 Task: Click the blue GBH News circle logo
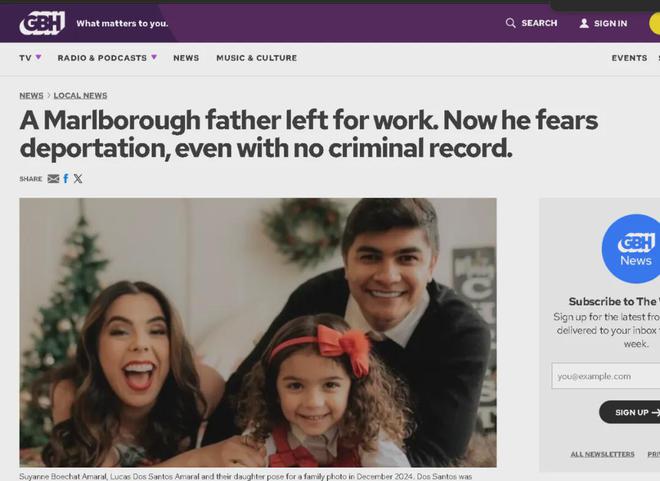(x=633, y=249)
